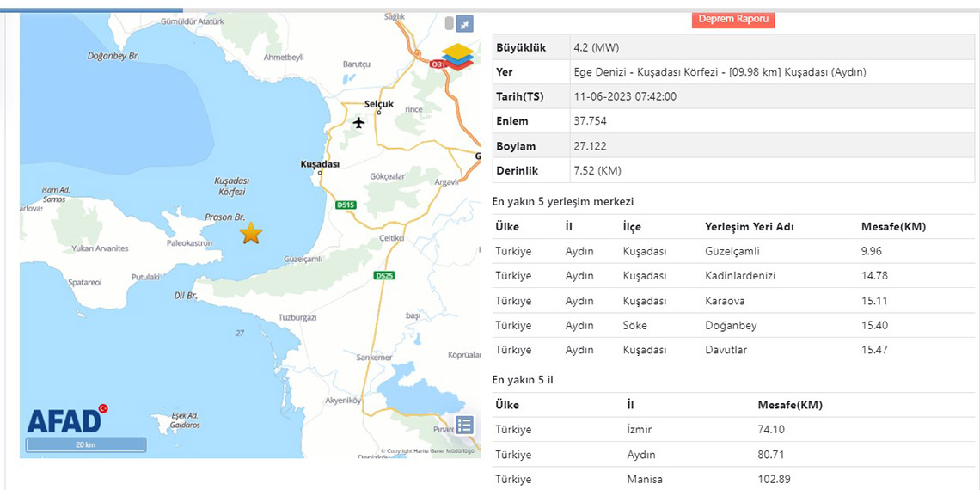Click the small grey button beside fullscreen icon
This screenshot has height=490, width=980.
click(448, 25)
